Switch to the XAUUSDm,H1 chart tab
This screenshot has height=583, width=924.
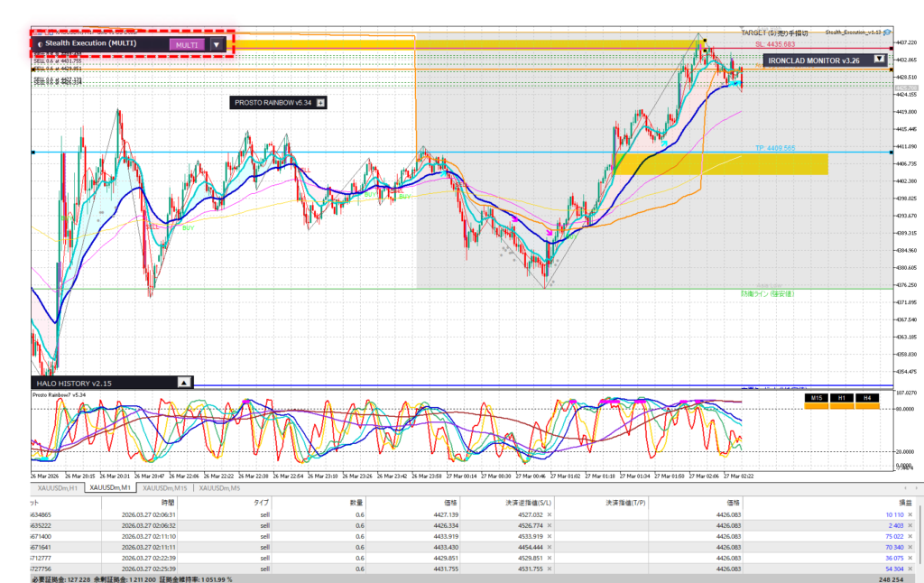pos(59,488)
